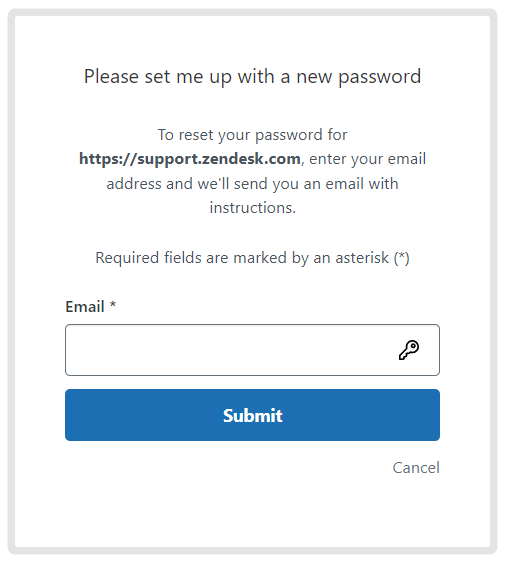Cancel the password reset form

pos(416,468)
